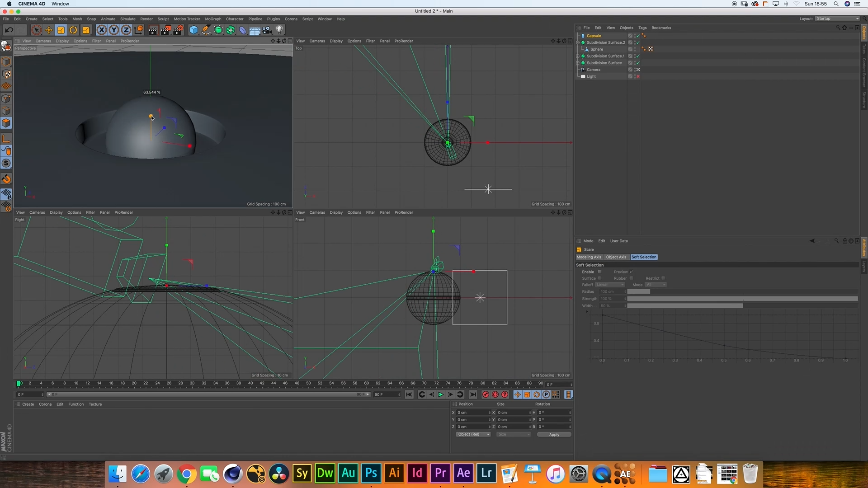Open the Object (Rel) coordinate dropdown
The width and height of the screenshot is (868, 488).
pyautogui.click(x=473, y=434)
